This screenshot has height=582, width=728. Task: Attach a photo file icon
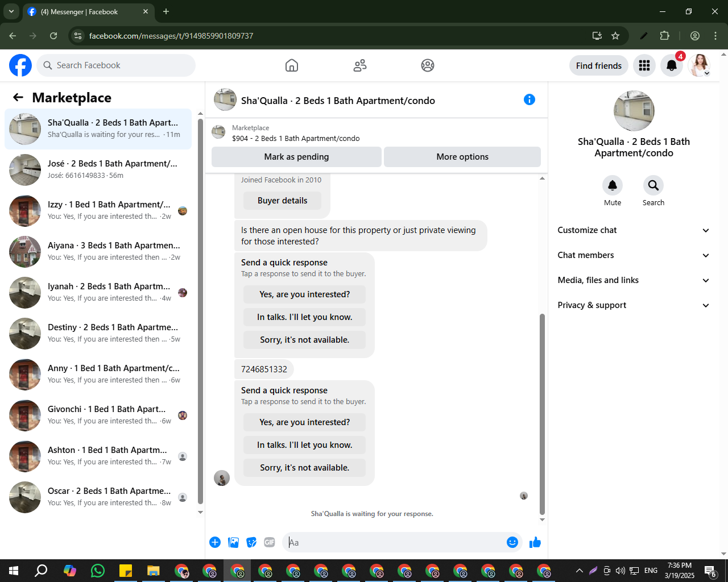coord(233,542)
